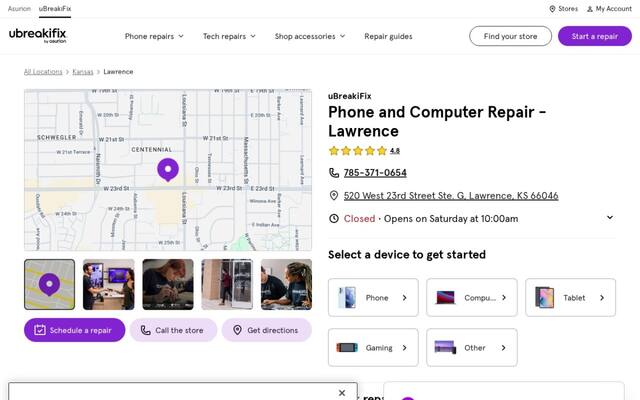Open the 4.8 rating link
Image resolution: width=640 pixels, height=400 pixels.
(x=395, y=151)
